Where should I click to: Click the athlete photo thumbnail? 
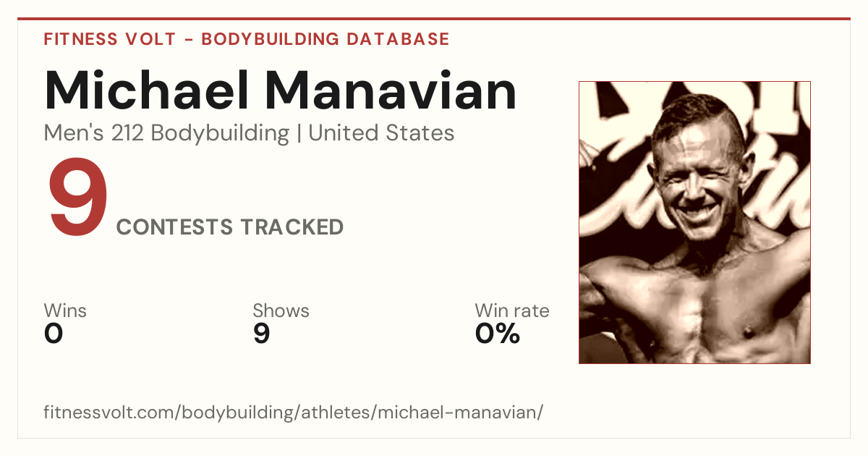tap(694, 222)
